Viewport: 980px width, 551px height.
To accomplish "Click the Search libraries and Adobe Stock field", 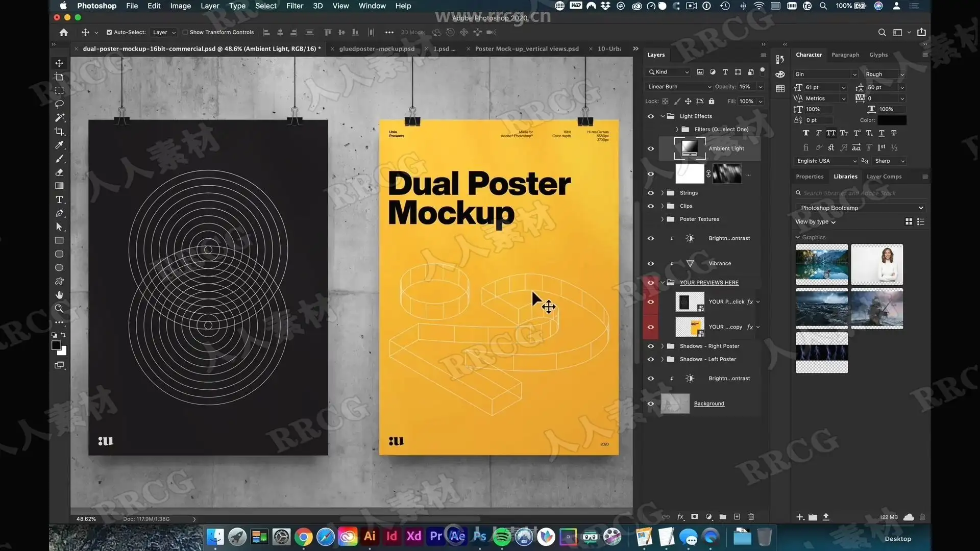I will click(x=861, y=193).
